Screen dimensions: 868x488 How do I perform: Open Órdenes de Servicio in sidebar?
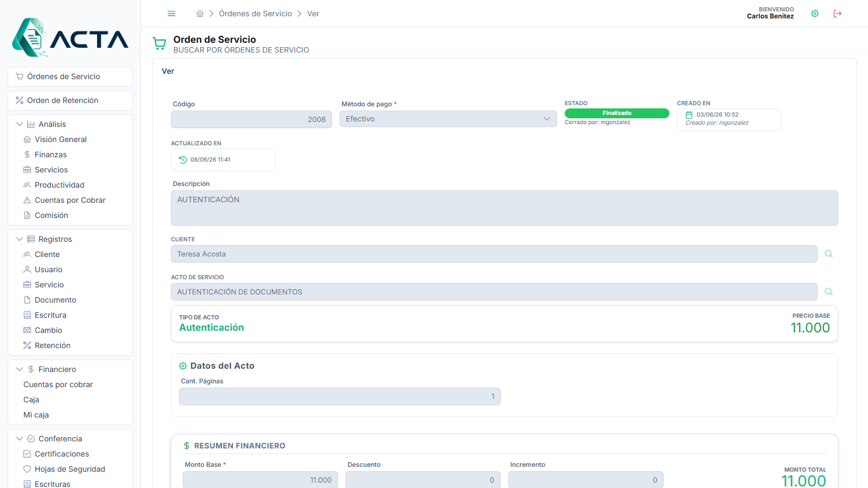71,76
